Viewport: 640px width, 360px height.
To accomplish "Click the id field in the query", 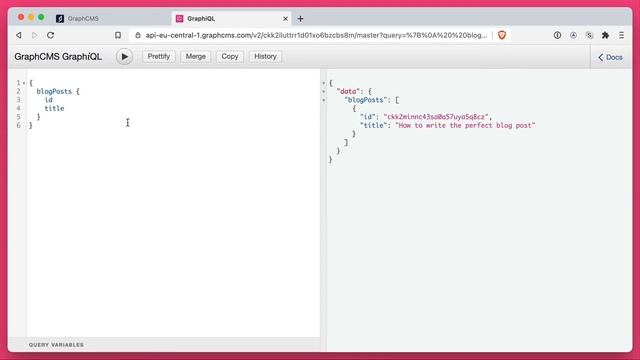I will coord(49,100).
